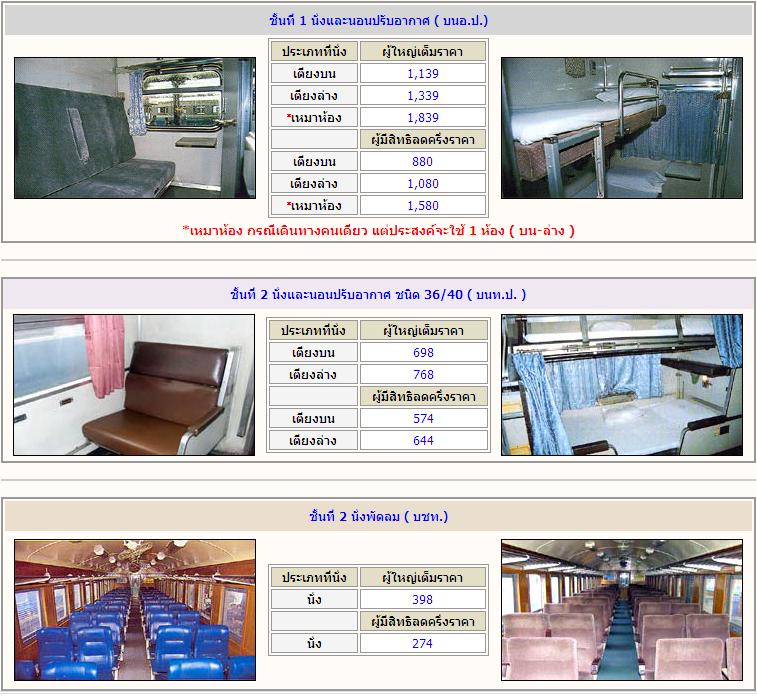757x697 pixels.
Task: Click เตียงล่าง label beside 1,339
Action: (314, 96)
